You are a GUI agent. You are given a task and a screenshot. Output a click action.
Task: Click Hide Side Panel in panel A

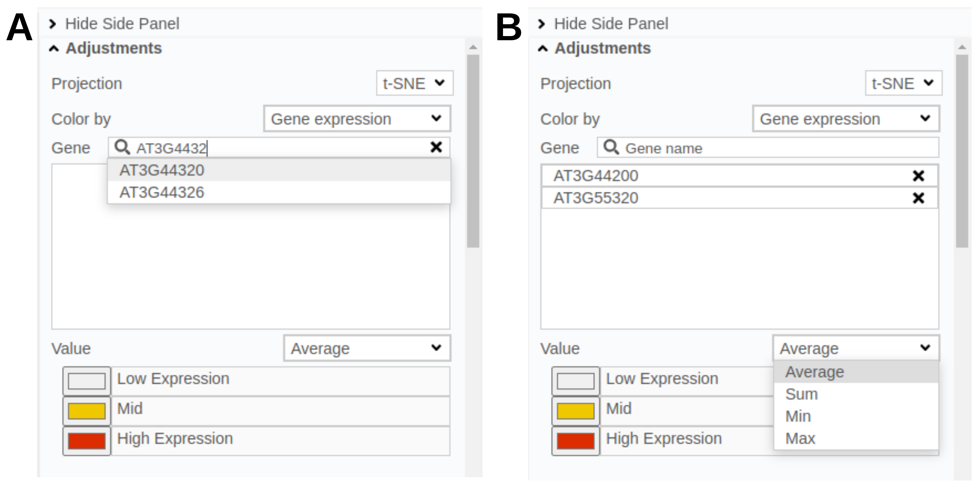pyautogui.click(x=122, y=24)
